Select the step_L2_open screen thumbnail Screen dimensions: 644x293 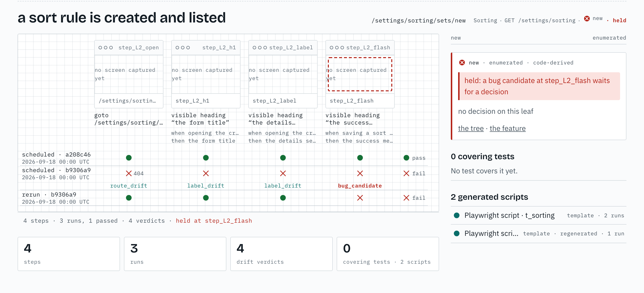click(x=129, y=74)
